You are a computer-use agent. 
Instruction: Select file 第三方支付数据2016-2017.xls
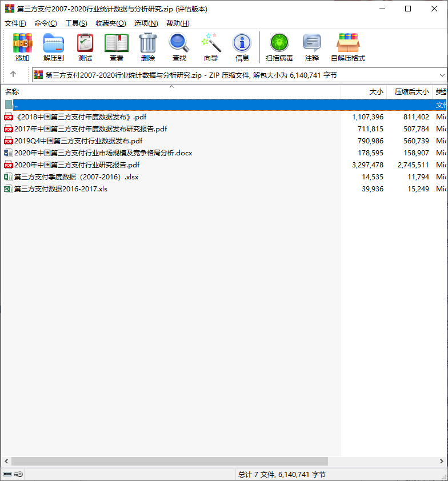61,189
